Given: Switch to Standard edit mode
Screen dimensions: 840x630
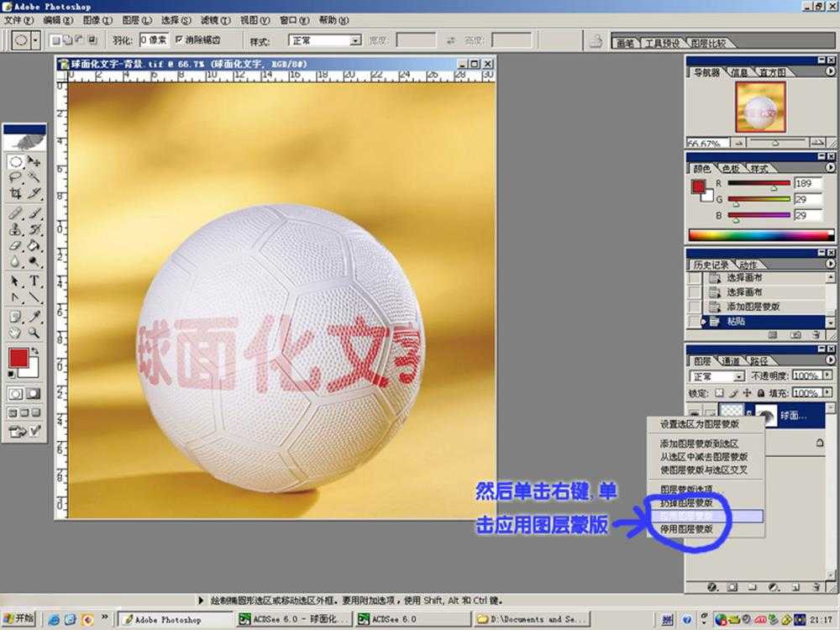Looking at the screenshot, I should pyautogui.click(x=15, y=394).
